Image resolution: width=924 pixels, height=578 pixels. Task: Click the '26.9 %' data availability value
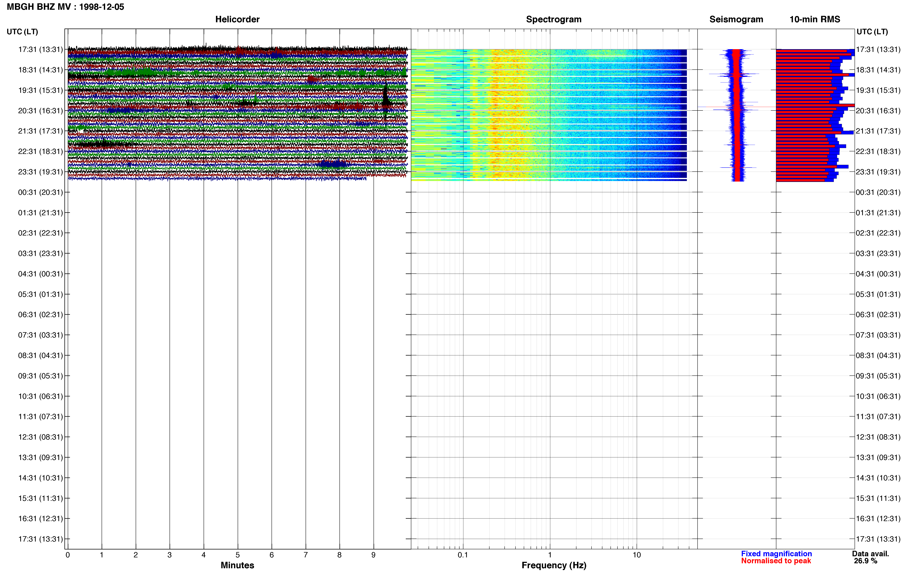coord(865,561)
